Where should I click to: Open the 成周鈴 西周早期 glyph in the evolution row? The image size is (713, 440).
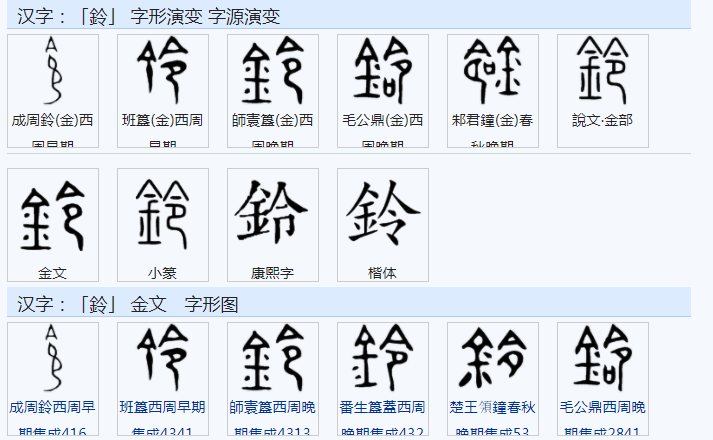click(53, 70)
